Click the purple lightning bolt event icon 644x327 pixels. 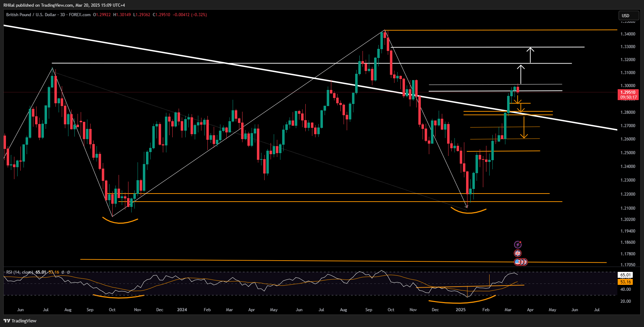(x=518, y=244)
